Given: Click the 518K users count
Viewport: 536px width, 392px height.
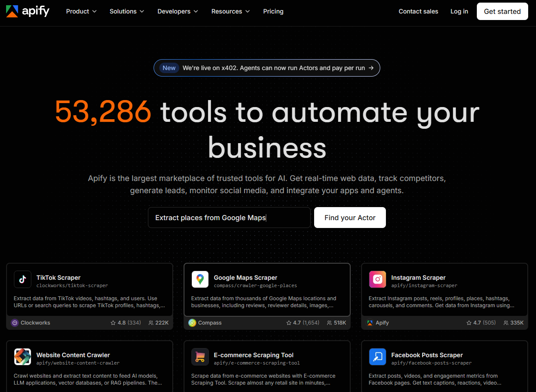Looking at the screenshot, I should [340, 323].
